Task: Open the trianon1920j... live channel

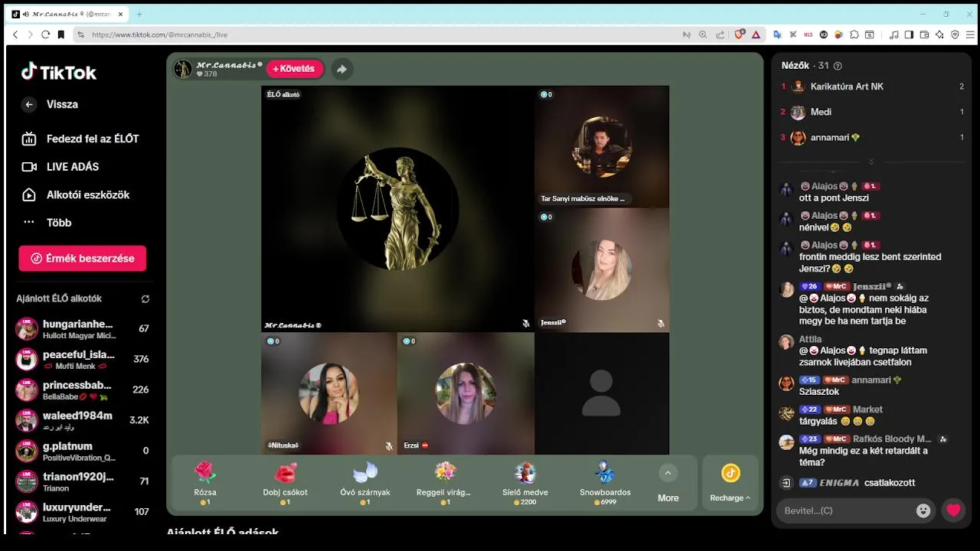Action: [83, 482]
